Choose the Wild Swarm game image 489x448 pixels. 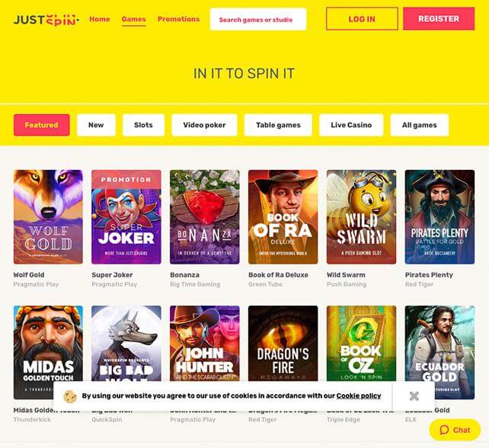[361, 217]
